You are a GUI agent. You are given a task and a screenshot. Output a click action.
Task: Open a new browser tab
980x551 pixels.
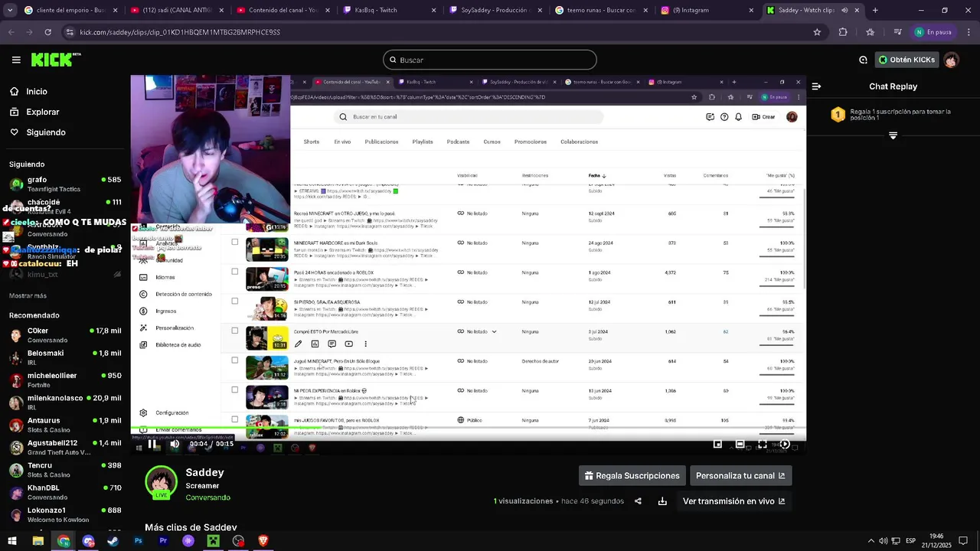[x=875, y=10]
